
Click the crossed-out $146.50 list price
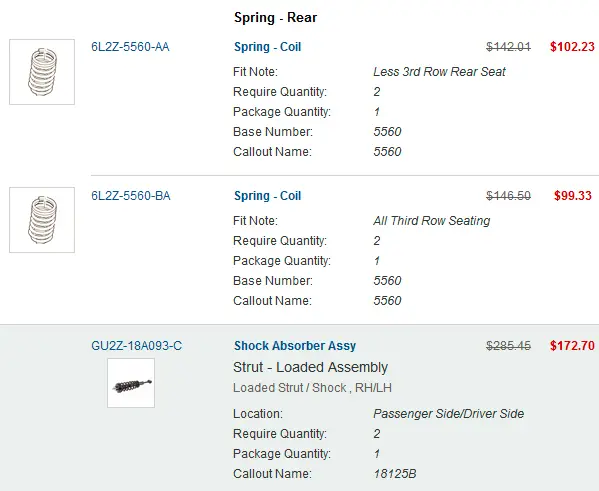[508, 196]
